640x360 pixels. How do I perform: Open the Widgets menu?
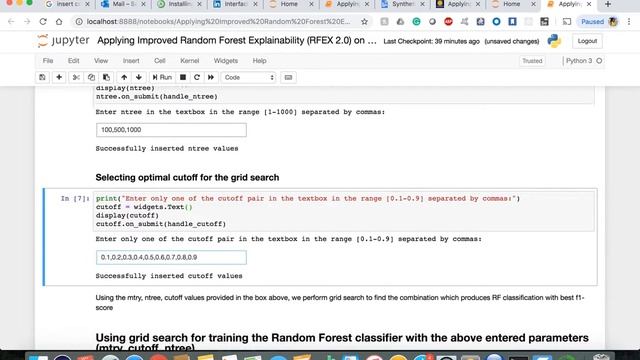226,60
